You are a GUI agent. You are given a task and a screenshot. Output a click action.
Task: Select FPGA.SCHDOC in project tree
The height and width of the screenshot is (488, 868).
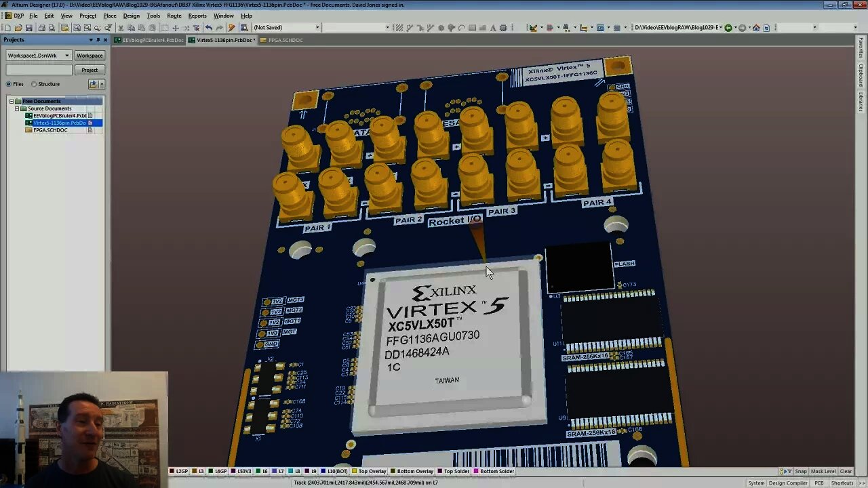[50, 130]
